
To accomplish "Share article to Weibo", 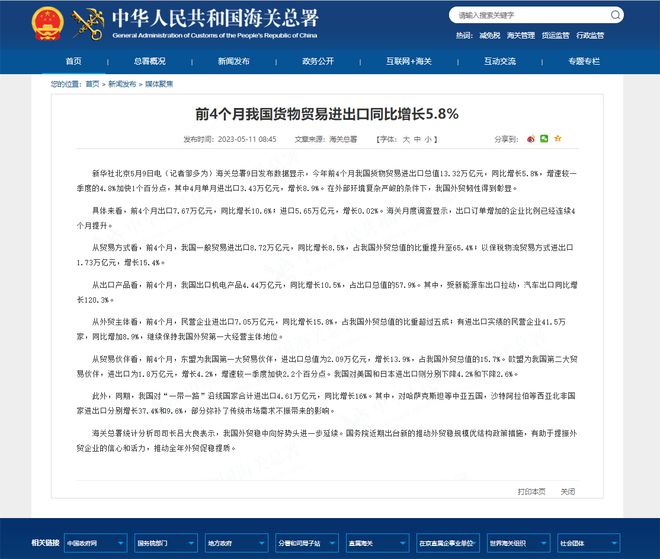I will click(x=531, y=139).
